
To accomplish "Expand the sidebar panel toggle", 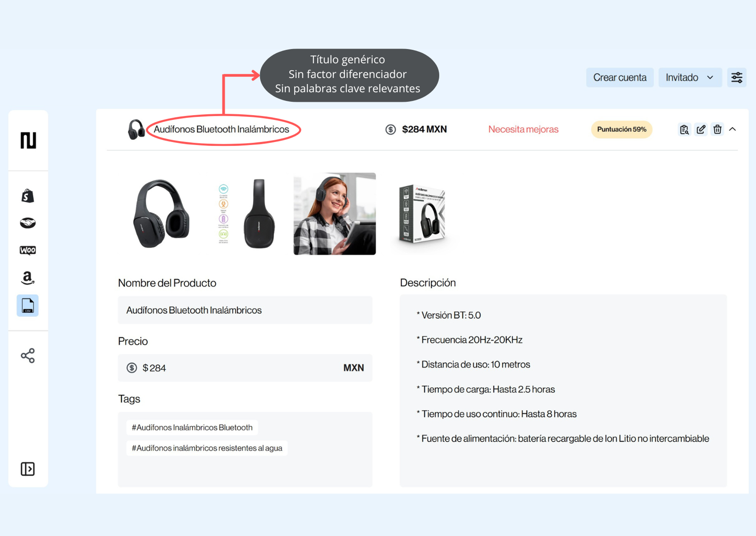I will tap(28, 469).
